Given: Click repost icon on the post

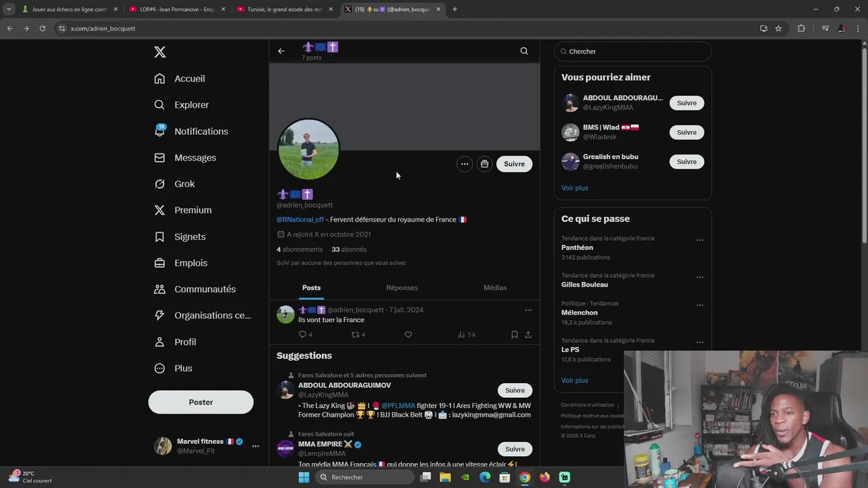Looking at the screenshot, I should tap(355, 335).
